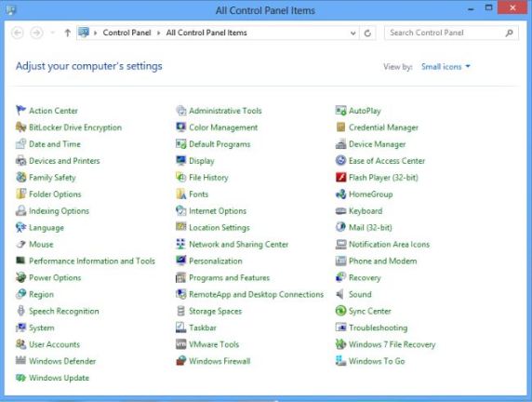Click the BitLocker Drive Encryption icon
Image resolution: width=532 pixels, height=402 pixels.
tap(20, 127)
